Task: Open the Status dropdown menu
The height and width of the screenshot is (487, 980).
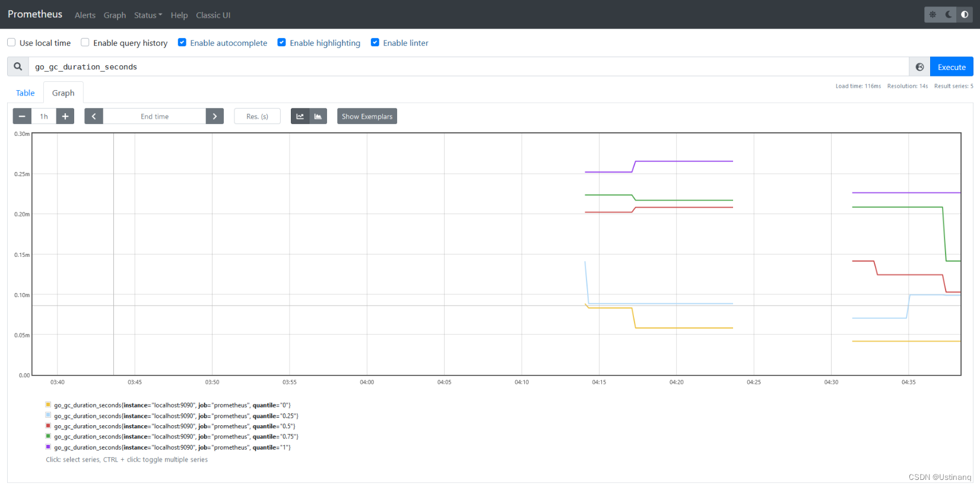Action: pos(148,15)
